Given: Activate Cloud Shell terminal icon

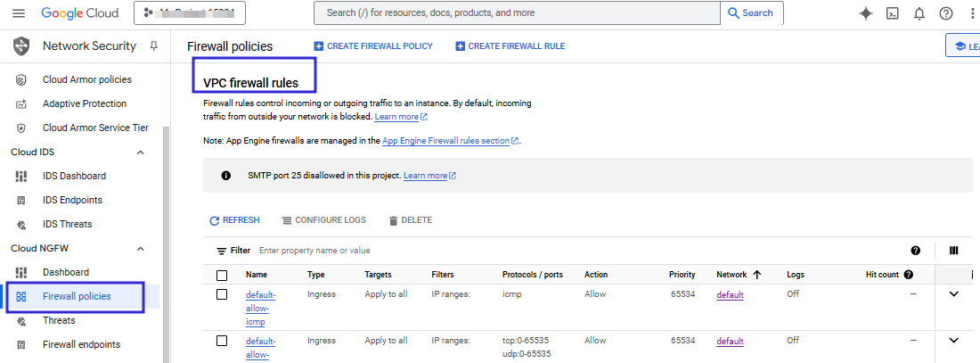Looking at the screenshot, I should tap(893, 13).
